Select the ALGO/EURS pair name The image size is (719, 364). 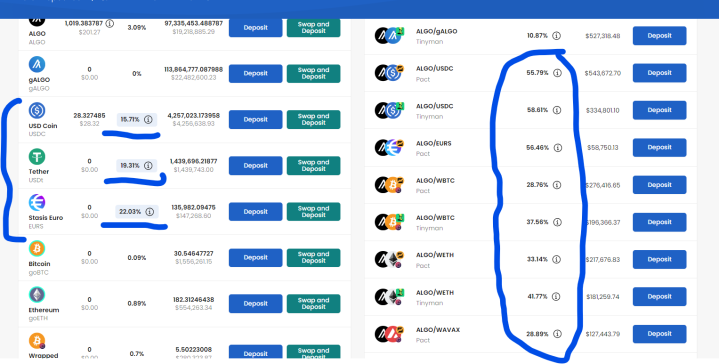(x=433, y=143)
